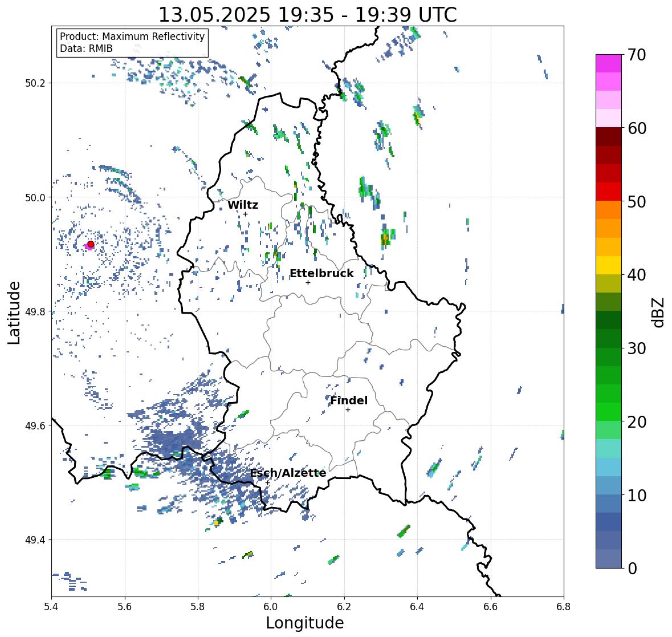Viewport: 672px width, 637px height.
Task: Click the 0 tick on the colorbar
Action: coord(632,569)
